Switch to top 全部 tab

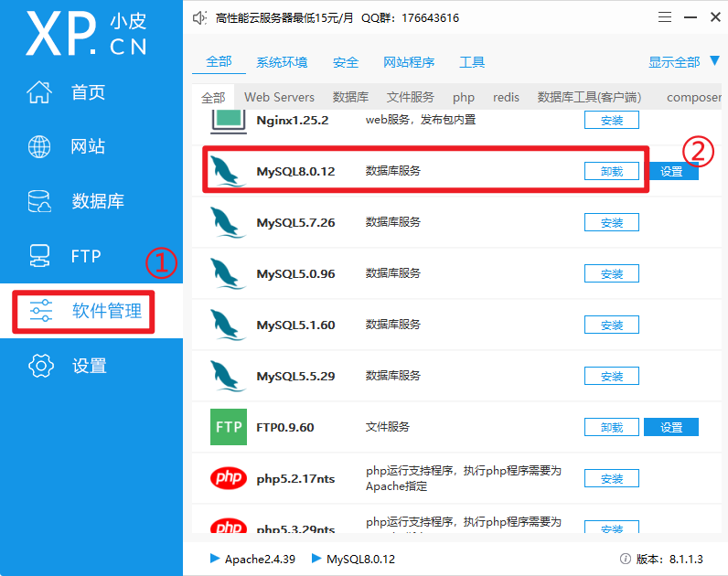tap(219, 62)
